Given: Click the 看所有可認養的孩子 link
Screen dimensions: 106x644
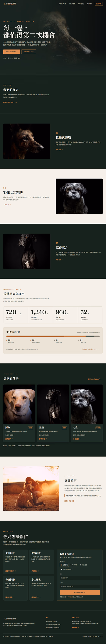Looking at the screenshot, I should pos(95,379).
